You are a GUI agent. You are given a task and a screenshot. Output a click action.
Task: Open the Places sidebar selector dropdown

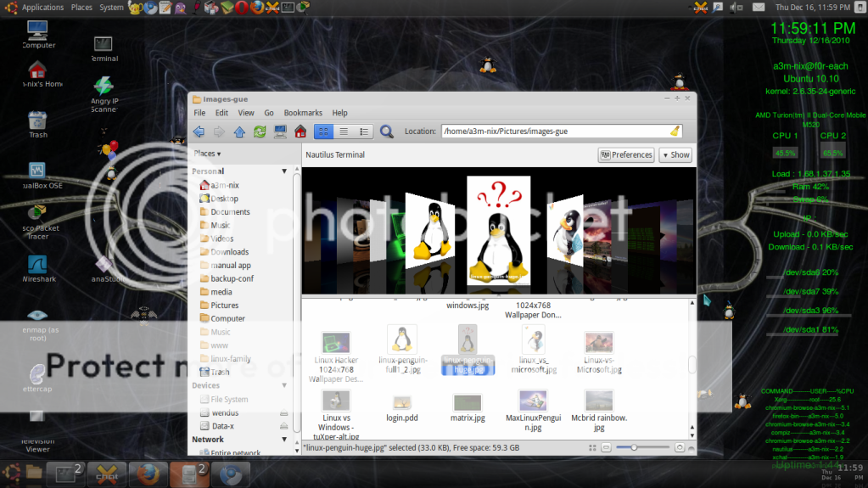coord(207,154)
